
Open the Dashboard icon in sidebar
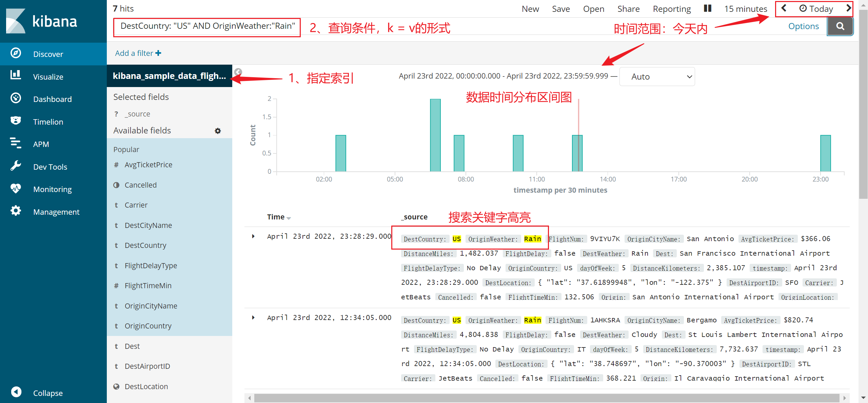16,98
